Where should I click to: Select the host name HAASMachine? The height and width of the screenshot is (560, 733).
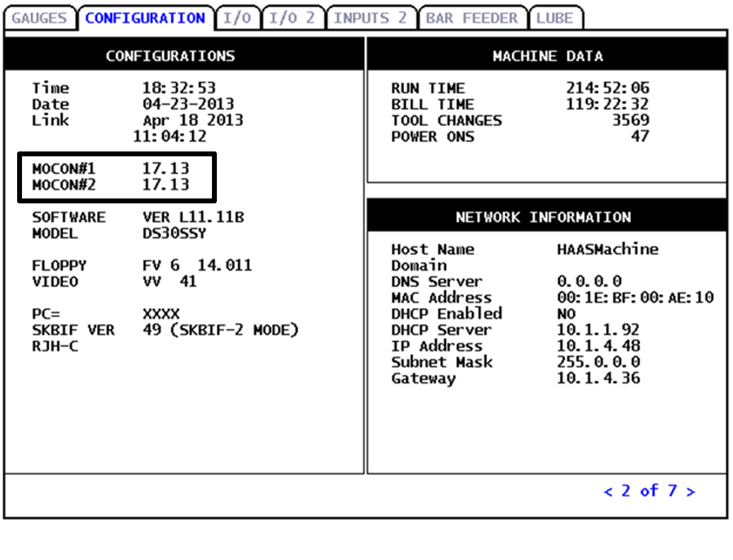(x=608, y=249)
